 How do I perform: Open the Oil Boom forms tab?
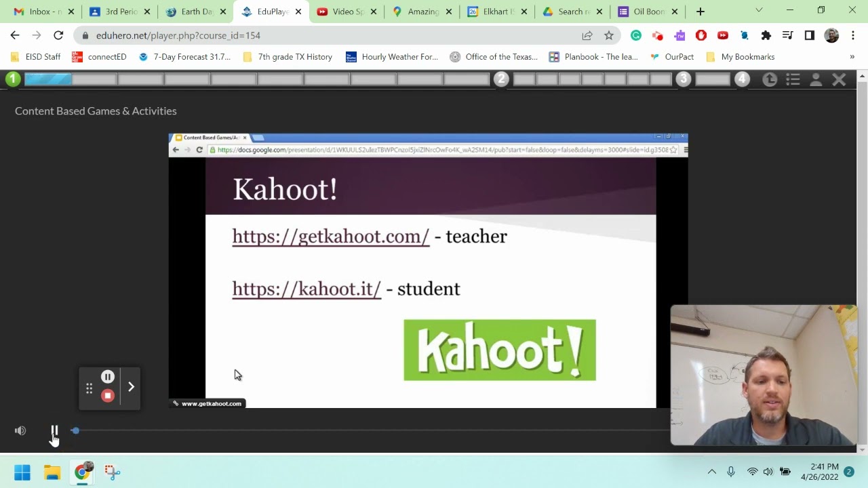(x=648, y=12)
